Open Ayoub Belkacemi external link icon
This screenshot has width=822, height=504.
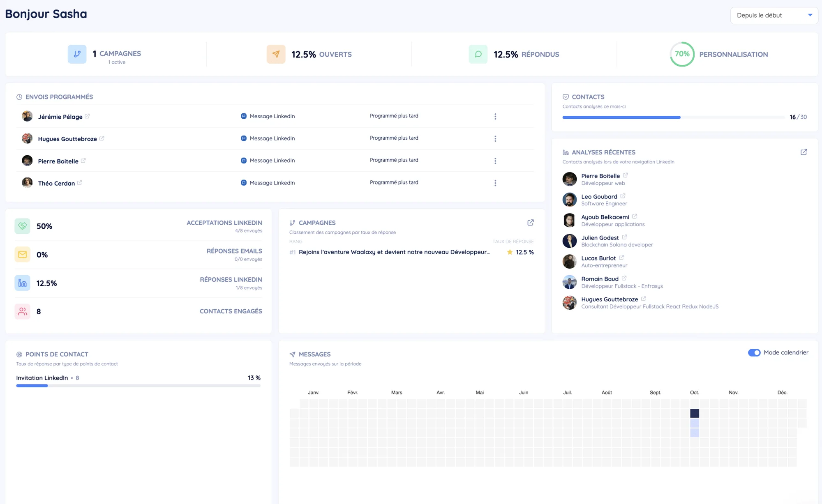[635, 216]
